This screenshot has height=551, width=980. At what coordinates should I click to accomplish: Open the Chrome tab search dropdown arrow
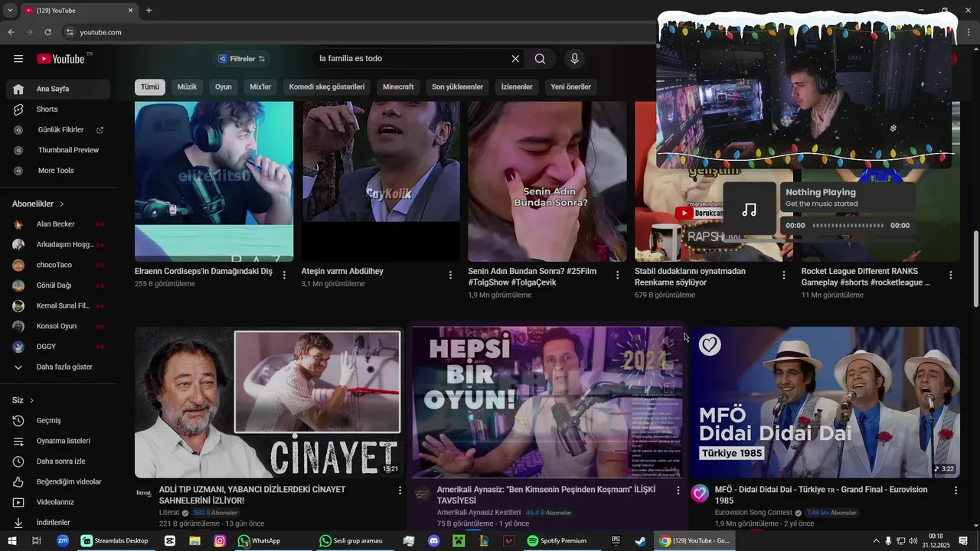pyautogui.click(x=10, y=11)
